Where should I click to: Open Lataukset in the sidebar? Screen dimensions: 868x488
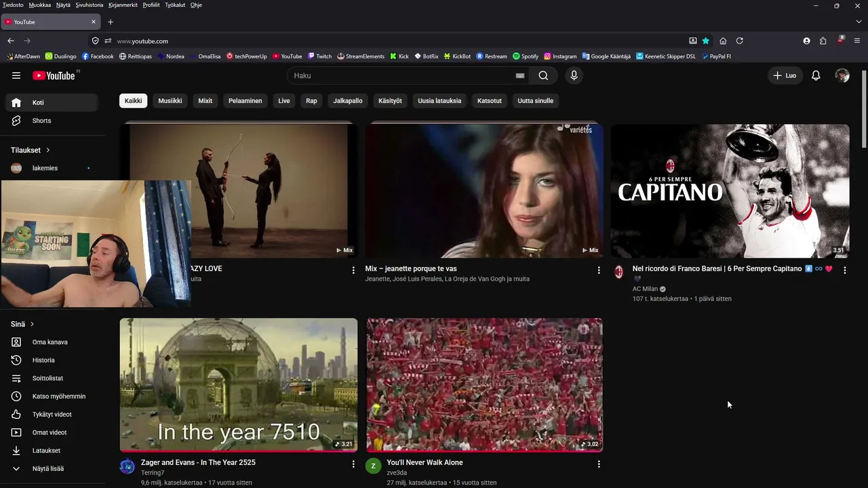(52, 450)
